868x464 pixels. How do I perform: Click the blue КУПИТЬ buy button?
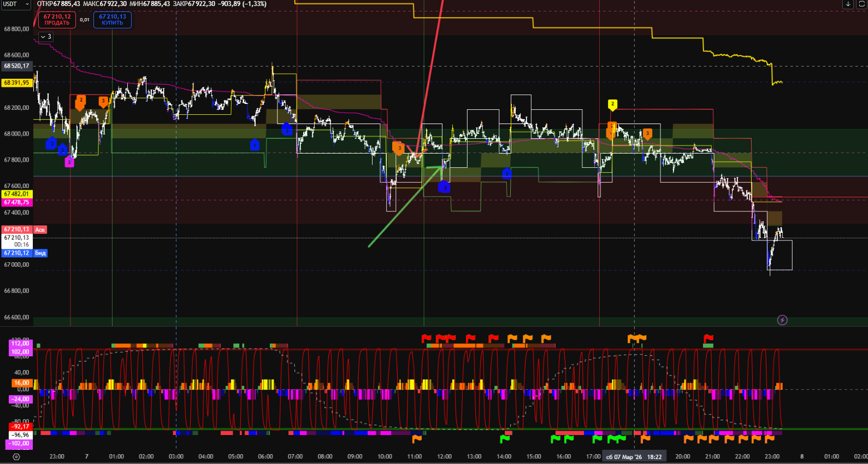(x=113, y=20)
